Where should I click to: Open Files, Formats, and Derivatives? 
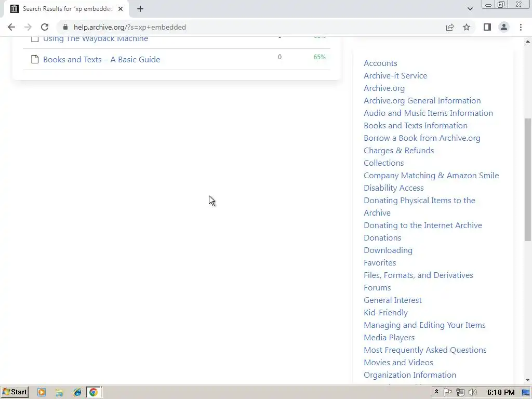(x=418, y=275)
